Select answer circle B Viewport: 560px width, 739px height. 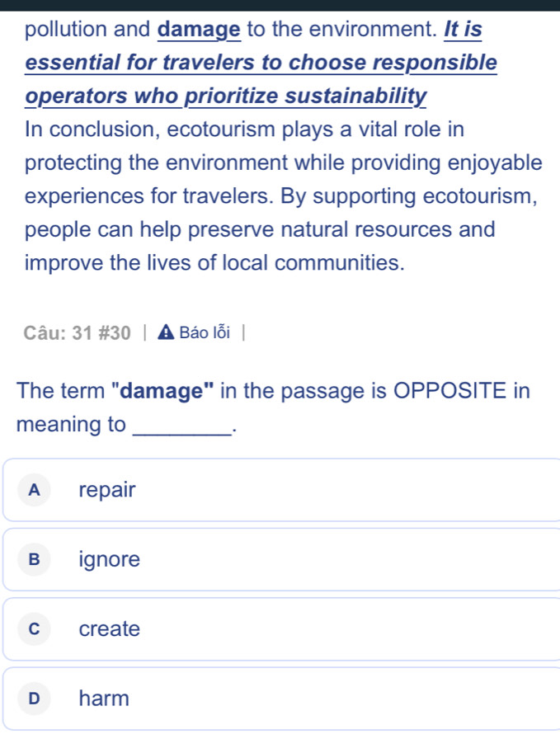coord(34,559)
